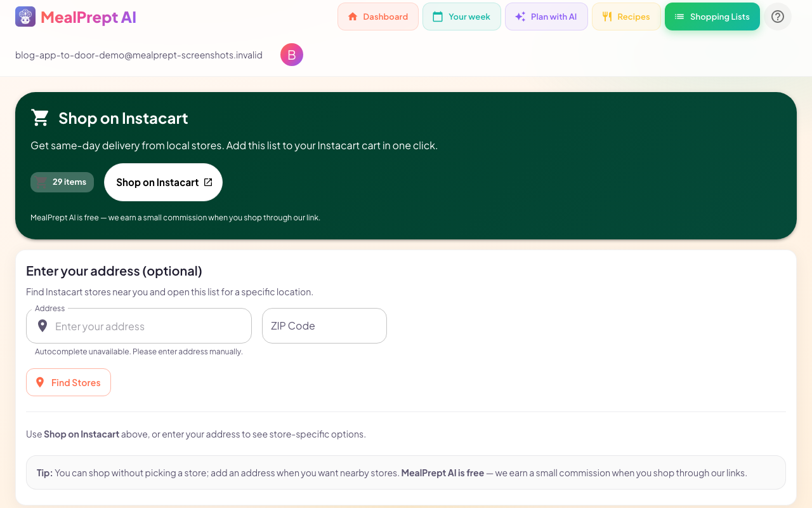Viewport: 812px width, 508px height.
Task: Go to the Dashboard tab
Action: pyautogui.click(x=378, y=17)
